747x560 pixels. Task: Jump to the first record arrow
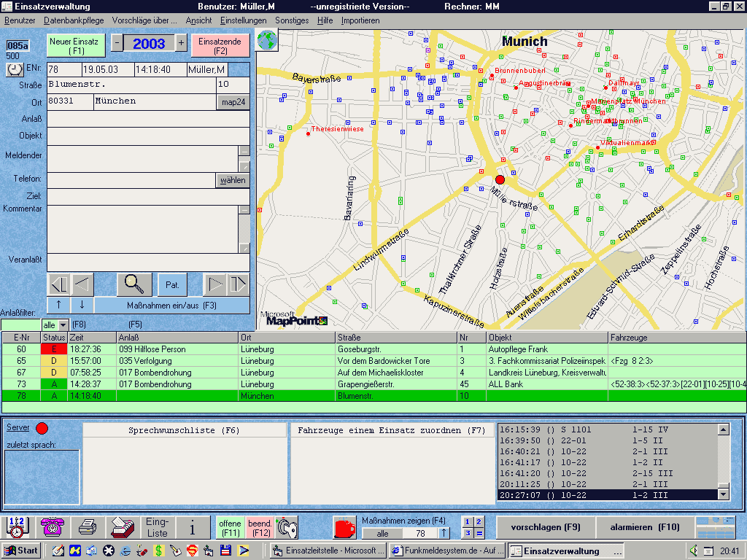(58, 284)
